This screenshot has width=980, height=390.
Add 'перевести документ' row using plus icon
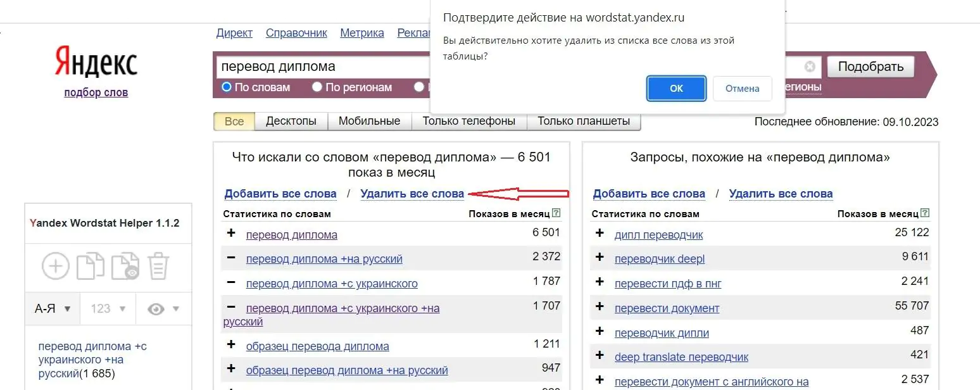click(x=600, y=307)
